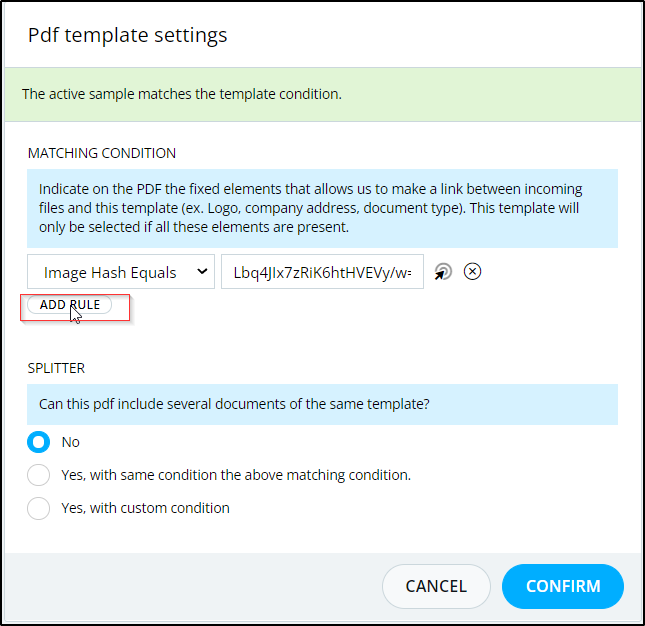Select the No splitter radio button
Image resolution: width=645 pixels, height=626 pixels.
(x=39, y=442)
